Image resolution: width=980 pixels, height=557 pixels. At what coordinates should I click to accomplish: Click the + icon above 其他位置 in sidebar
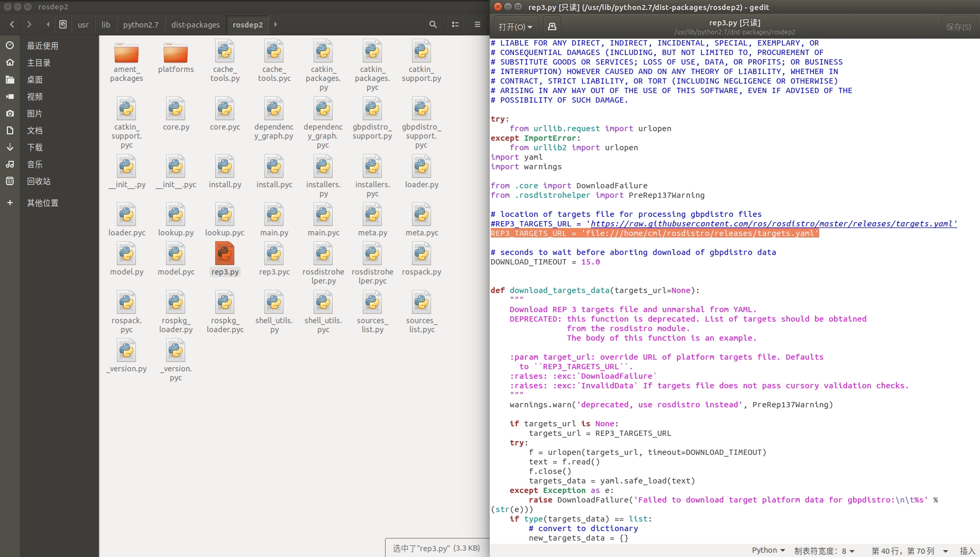pyautogui.click(x=10, y=202)
